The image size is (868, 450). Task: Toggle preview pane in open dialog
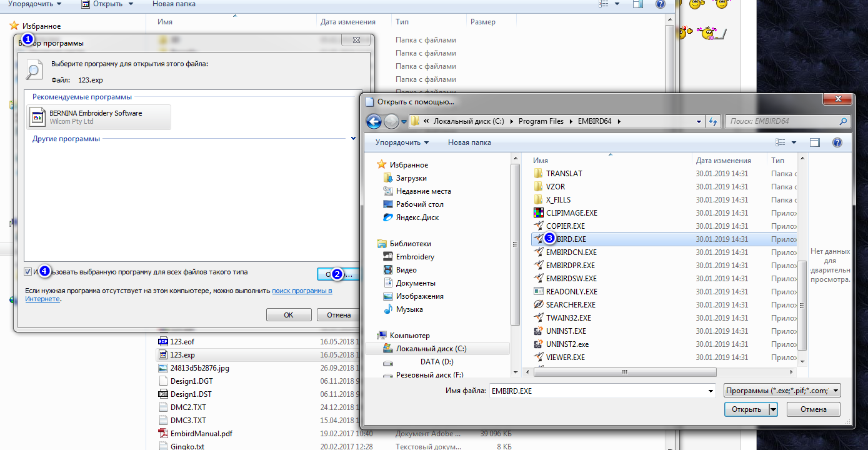(x=814, y=142)
